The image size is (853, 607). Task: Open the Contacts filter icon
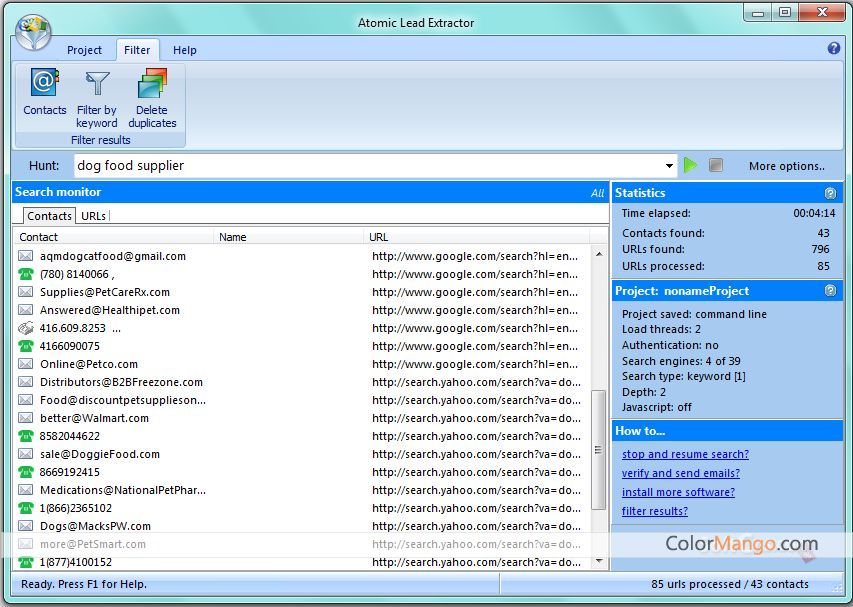(x=44, y=84)
